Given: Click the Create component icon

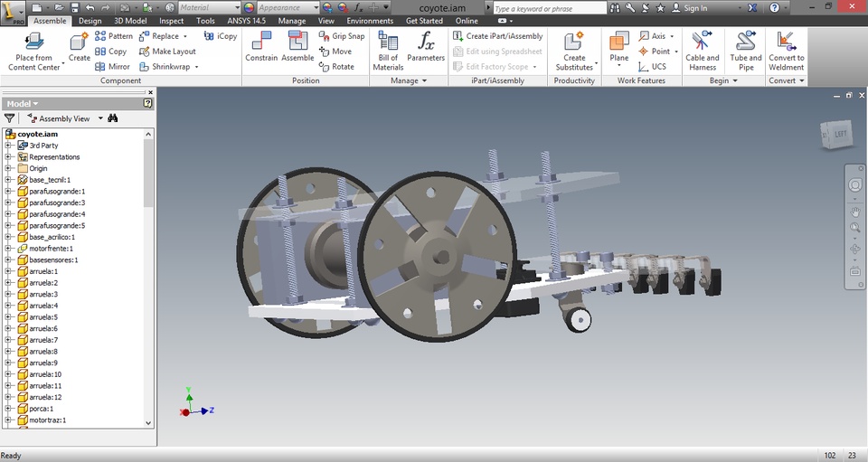Looking at the screenshot, I should (80, 47).
